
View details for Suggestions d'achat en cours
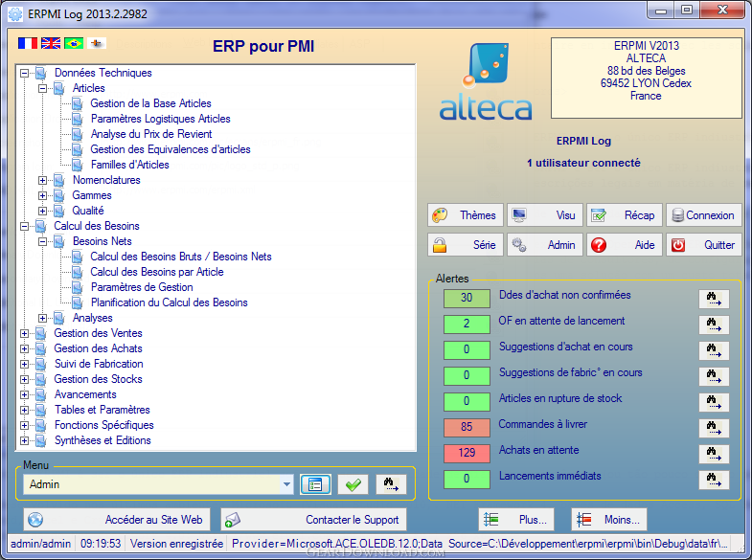(x=714, y=350)
